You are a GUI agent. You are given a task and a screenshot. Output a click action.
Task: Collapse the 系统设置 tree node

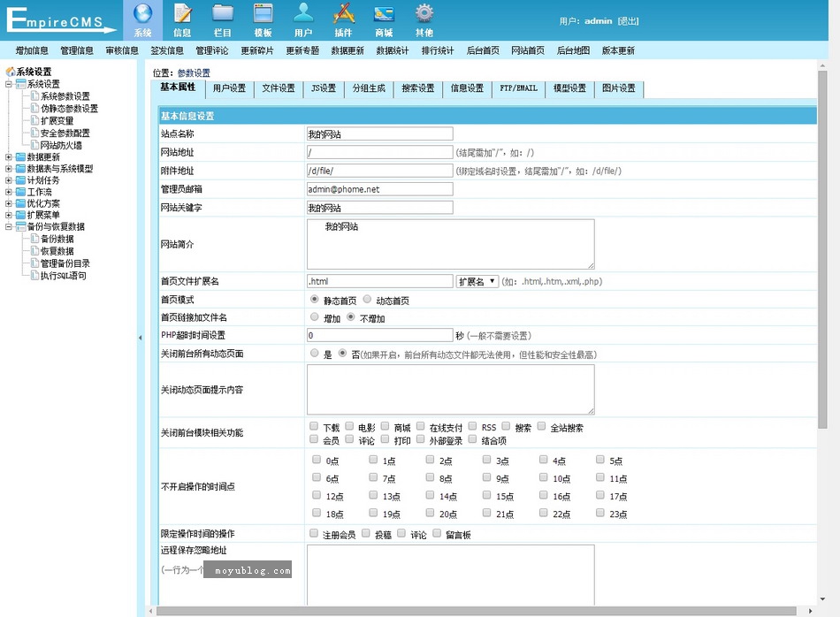pyautogui.click(x=9, y=84)
